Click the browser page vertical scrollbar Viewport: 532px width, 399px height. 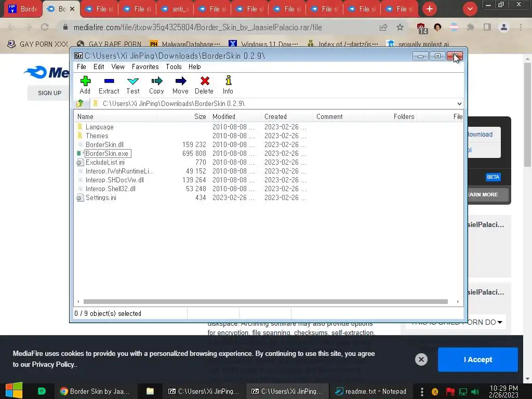tap(527, 115)
